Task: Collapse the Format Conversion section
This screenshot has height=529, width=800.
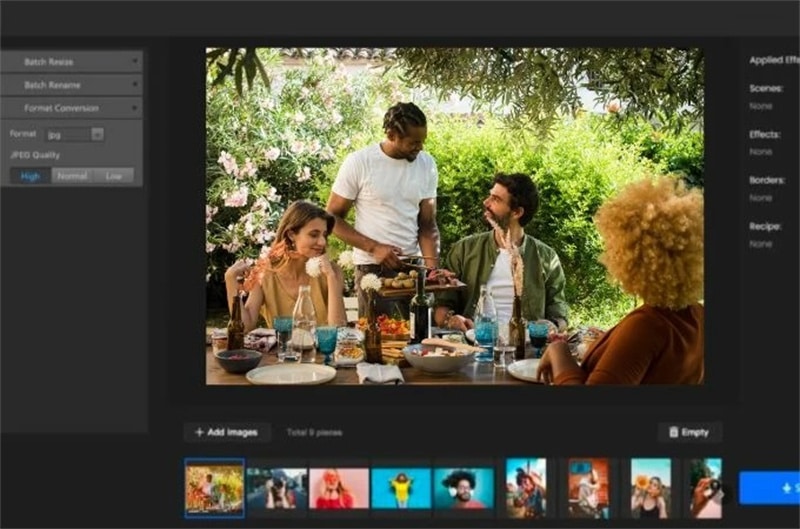Action: point(71,108)
